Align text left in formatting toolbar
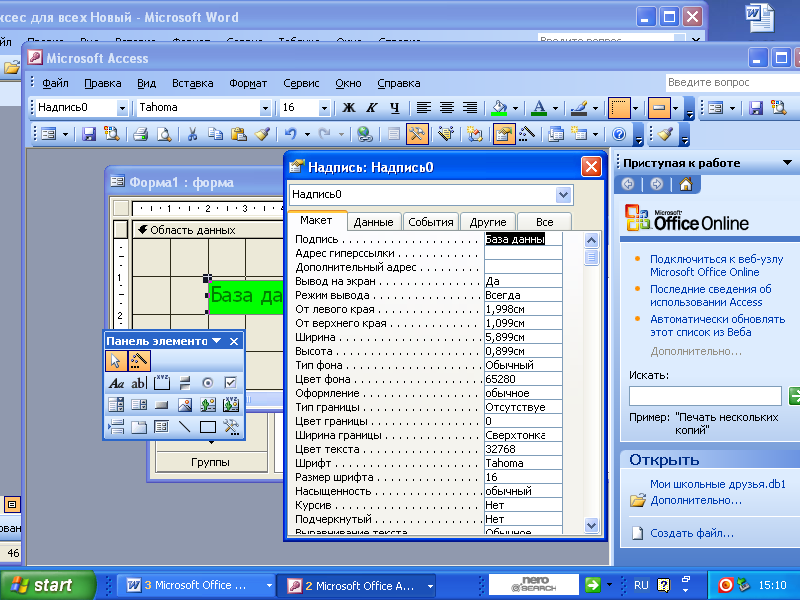 point(423,108)
